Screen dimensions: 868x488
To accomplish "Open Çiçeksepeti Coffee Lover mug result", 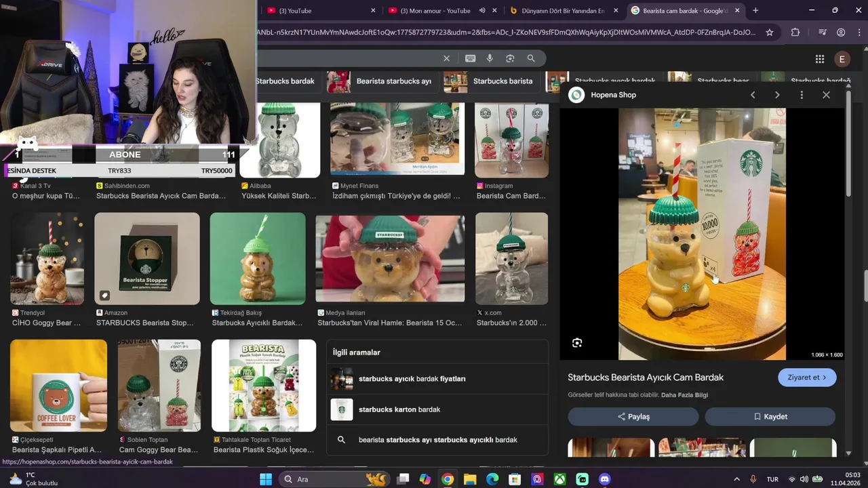I will pyautogui.click(x=58, y=386).
